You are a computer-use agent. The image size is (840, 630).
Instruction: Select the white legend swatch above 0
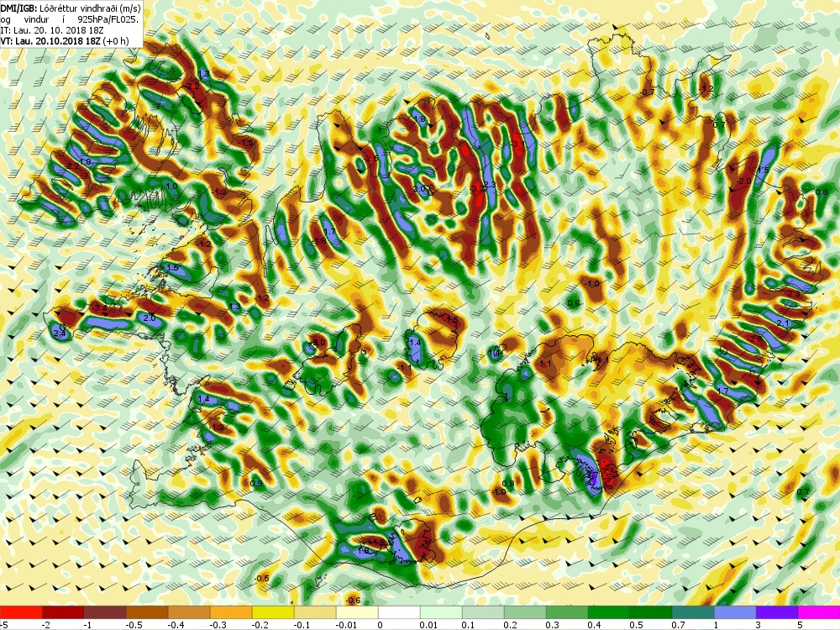click(399, 612)
